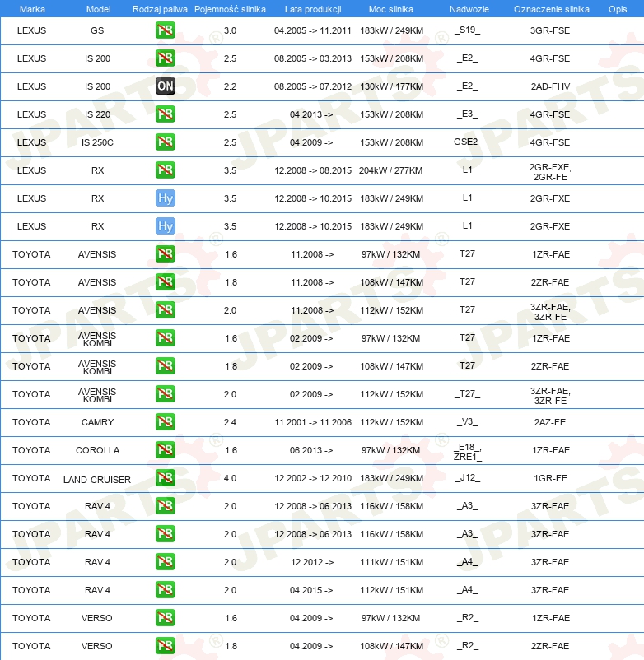The height and width of the screenshot is (660, 644).
Task: Select the GS model cell
Action: pyautogui.click(x=97, y=30)
